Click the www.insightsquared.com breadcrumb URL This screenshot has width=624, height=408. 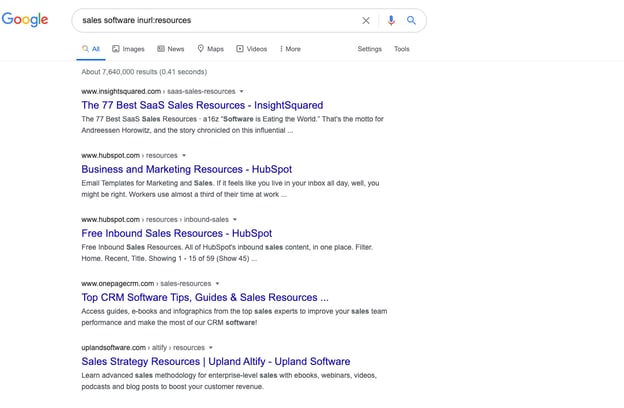158,92
